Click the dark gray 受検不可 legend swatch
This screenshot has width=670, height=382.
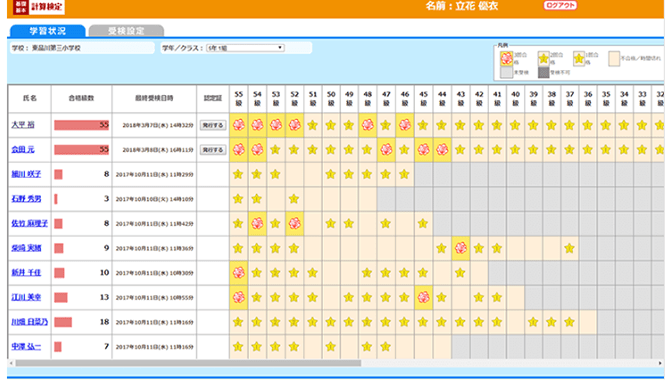pyautogui.click(x=543, y=72)
